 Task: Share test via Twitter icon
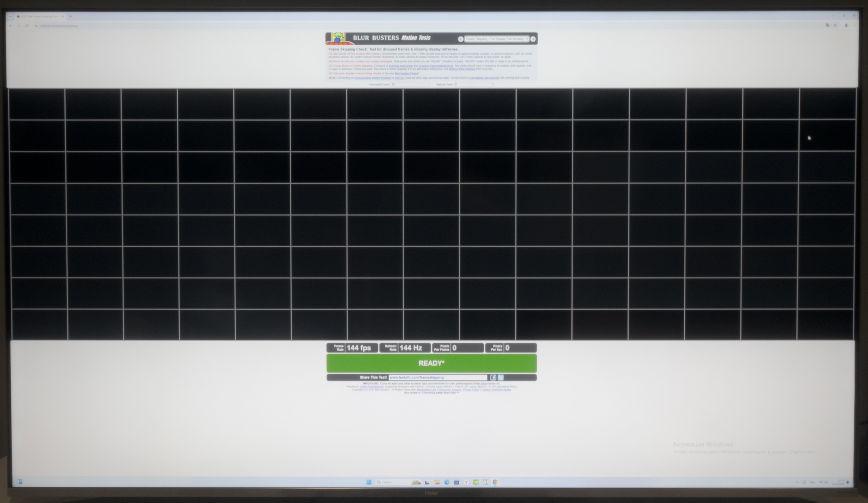(501, 377)
